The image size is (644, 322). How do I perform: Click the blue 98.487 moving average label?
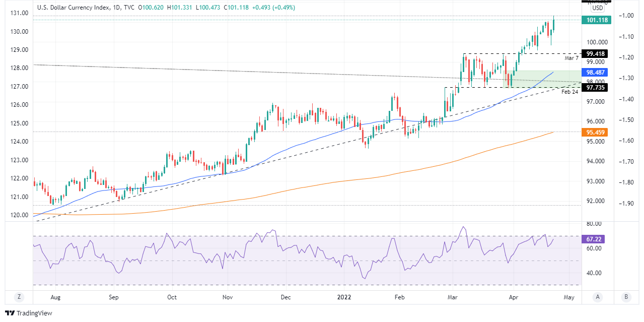[x=594, y=73]
